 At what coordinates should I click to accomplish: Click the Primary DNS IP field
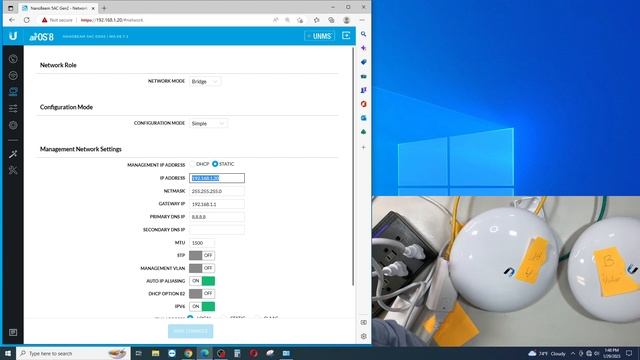click(217, 217)
